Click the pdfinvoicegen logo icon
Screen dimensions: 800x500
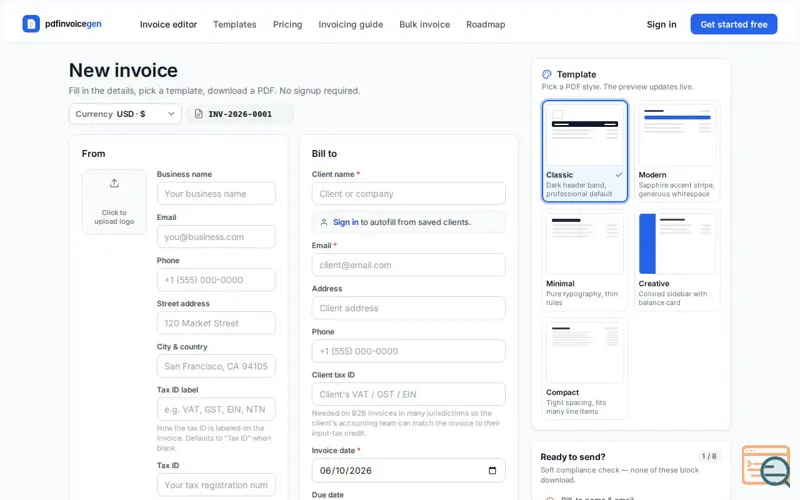[x=31, y=24]
